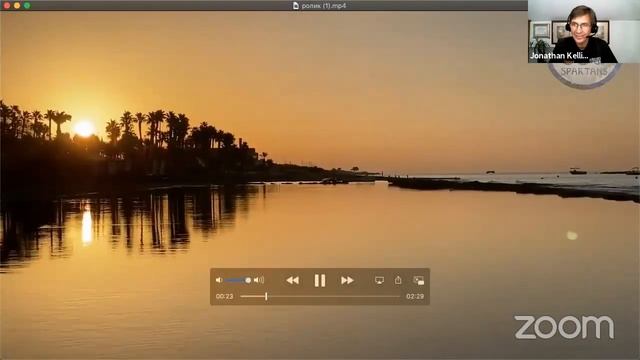Click the unplayed part of the progress bar

[x=333, y=296]
